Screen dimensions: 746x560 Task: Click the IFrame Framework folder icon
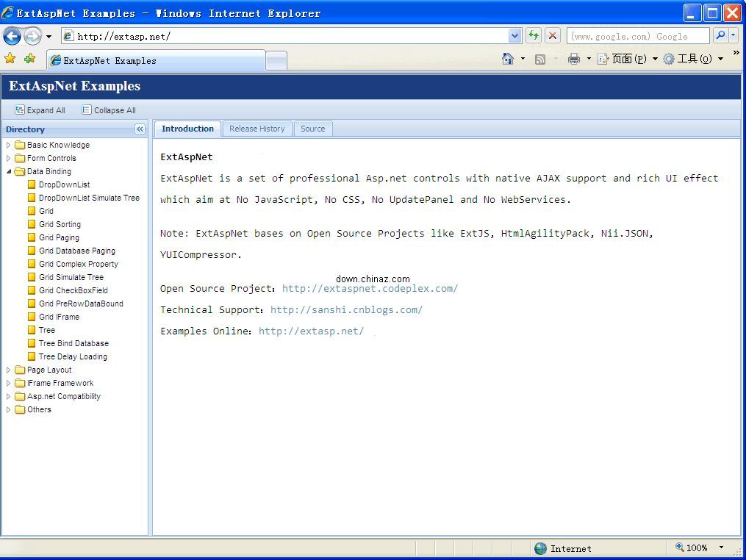20,383
